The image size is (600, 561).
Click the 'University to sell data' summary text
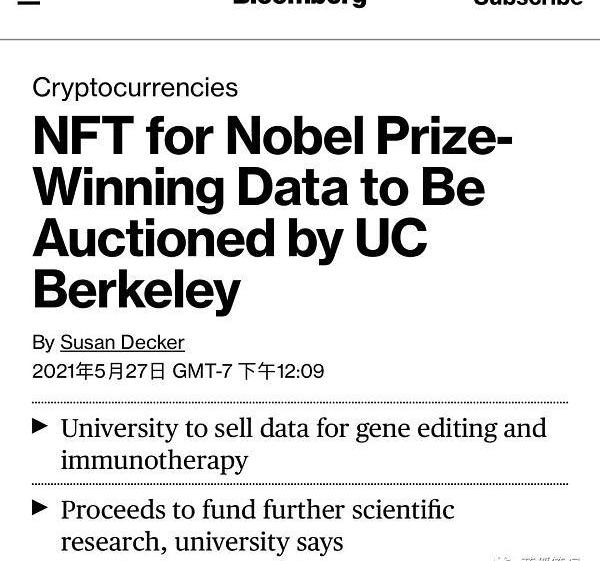tap(303, 428)
